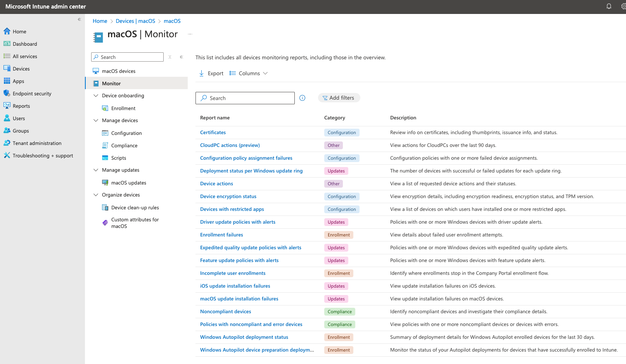The width and height of the screenshot is (626, 364).
Task: Click the Home house icon in sidebar
Action: (7, 31)
